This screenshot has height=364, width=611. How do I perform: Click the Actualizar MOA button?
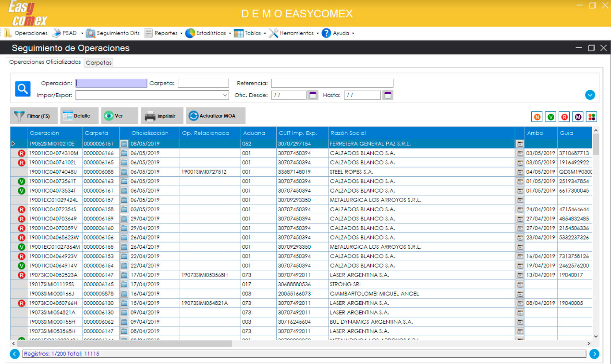216,116
